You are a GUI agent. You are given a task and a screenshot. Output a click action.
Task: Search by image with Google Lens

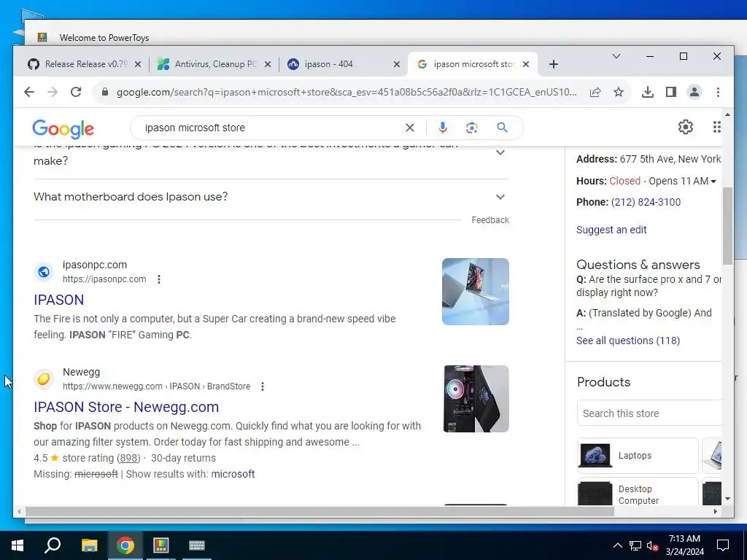pos(472,128)
